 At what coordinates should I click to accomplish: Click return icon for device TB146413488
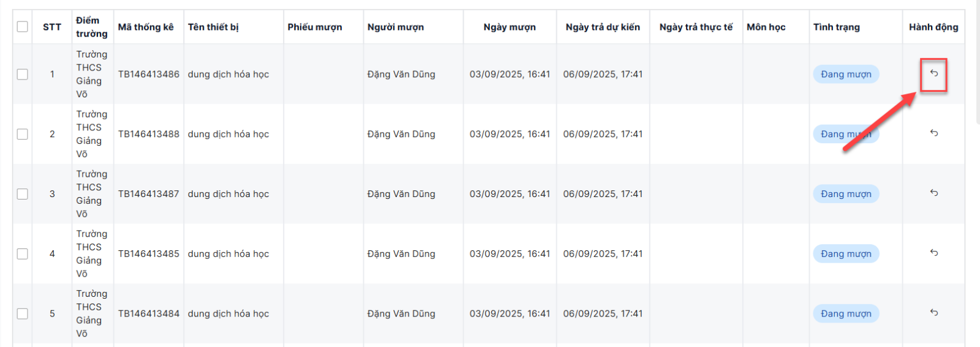coord(933,133)
